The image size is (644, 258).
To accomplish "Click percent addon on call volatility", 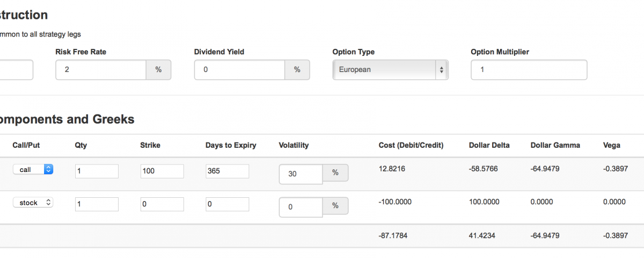I will click(x=335, y=173).
